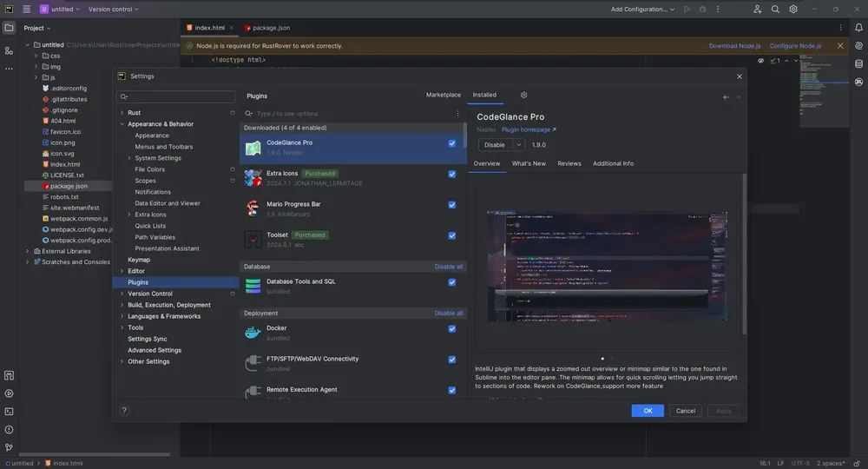Select the Docker plugin icon
The height and width of the screenshot is (469, 868).
click(x=253, y=333)
